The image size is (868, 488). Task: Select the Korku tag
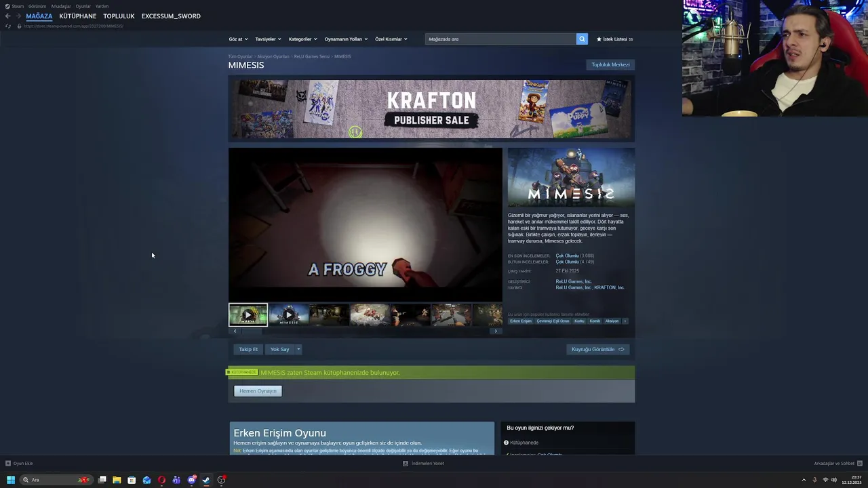579,321
